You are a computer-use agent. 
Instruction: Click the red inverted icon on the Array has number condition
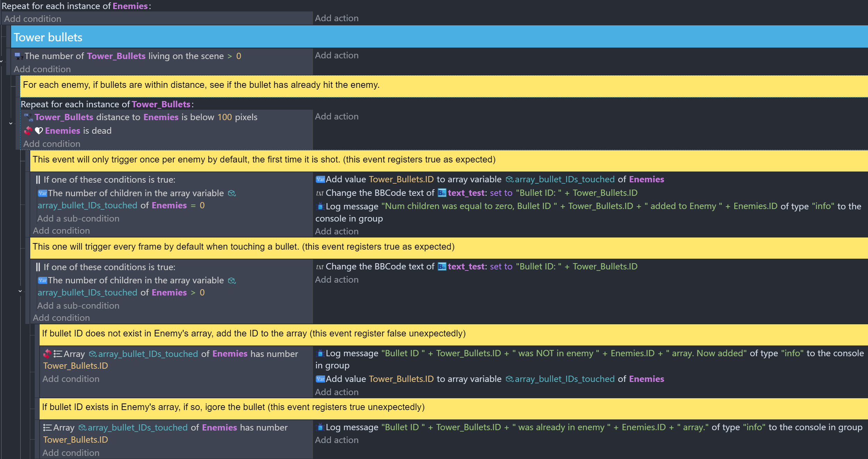47,354
